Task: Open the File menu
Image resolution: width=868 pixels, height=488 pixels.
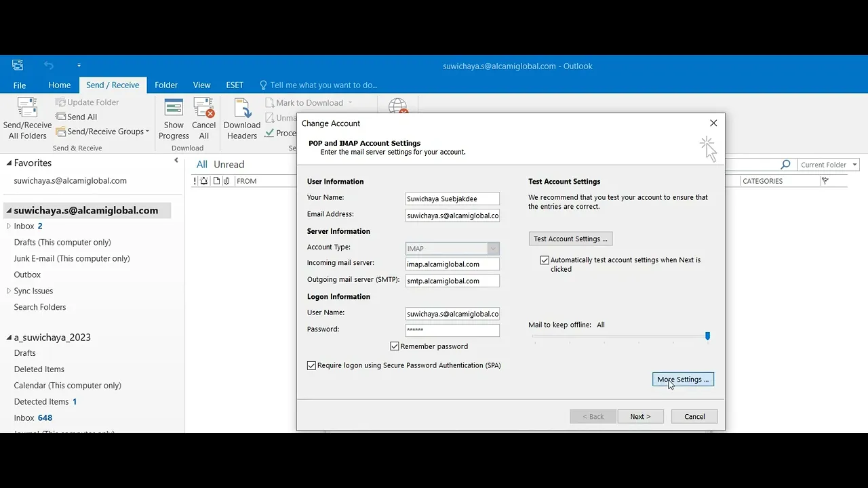Action: coord(20,85)
